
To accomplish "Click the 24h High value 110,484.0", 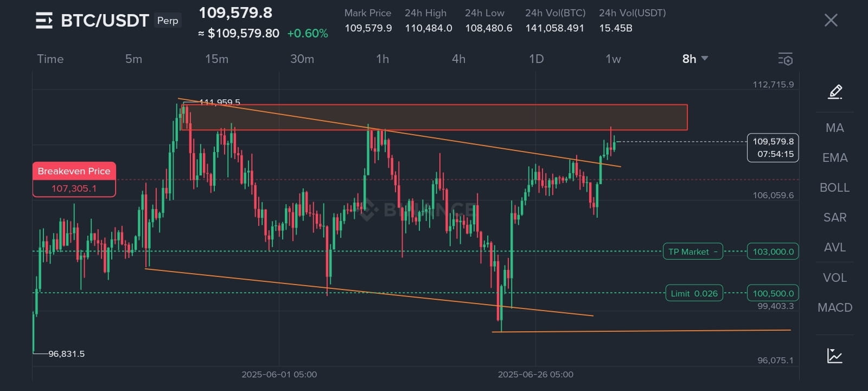I will point(429,28).
